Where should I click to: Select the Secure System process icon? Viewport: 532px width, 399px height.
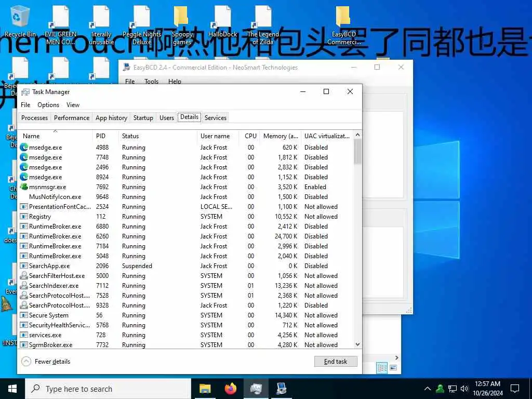pyautogui.click(x=24, y=315)
